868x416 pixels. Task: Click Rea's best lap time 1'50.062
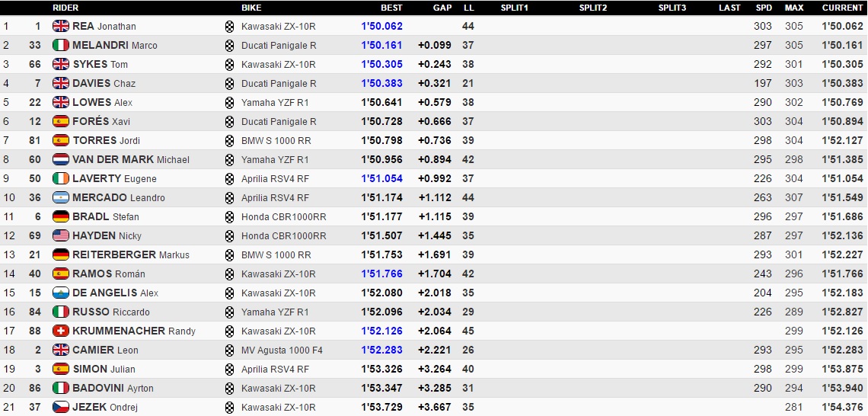click(x=382, y=26)
